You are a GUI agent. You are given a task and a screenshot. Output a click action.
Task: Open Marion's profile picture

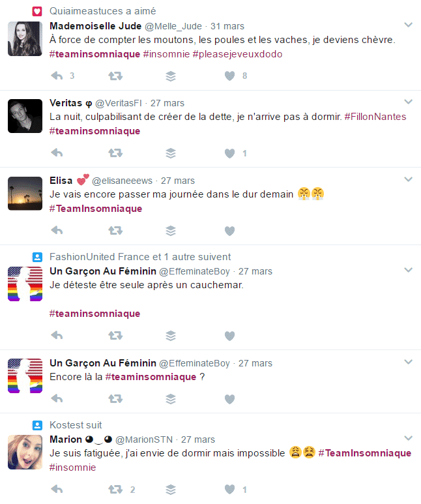pyautogui.click(x=25, y=452)
